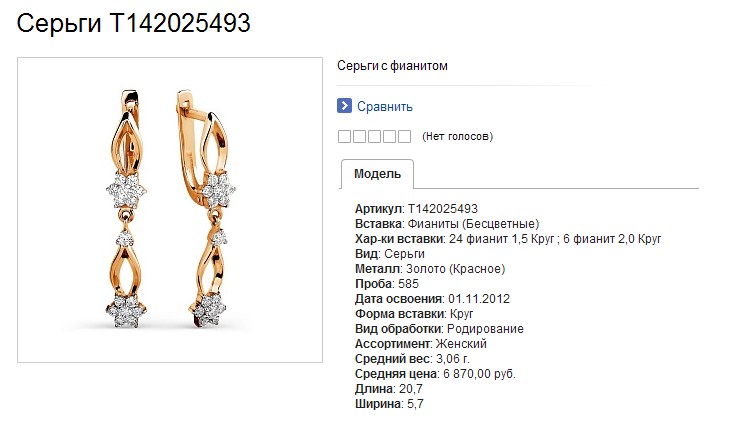Select the second rating square
This screenshot has height=435, width=730.
tap(359, 136)
